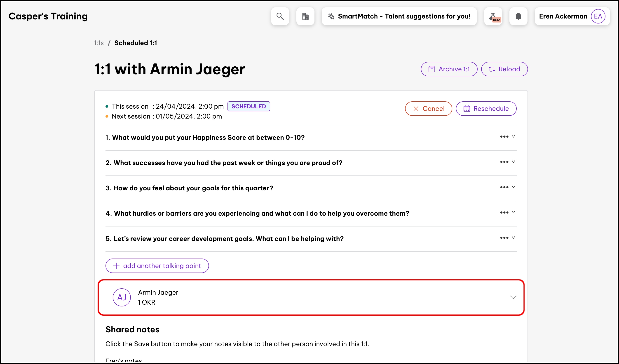Click the EA user avatar
Viewport: 619px width, 364px height.
coord(598,16)
